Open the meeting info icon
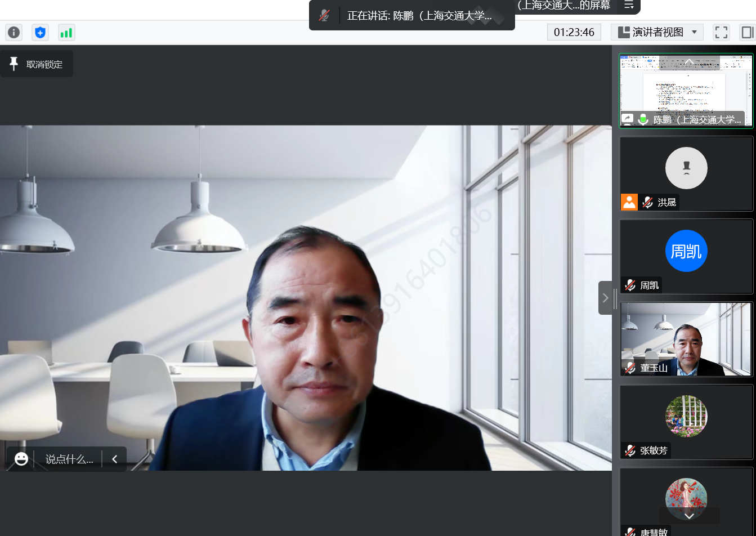 point(14,33)
